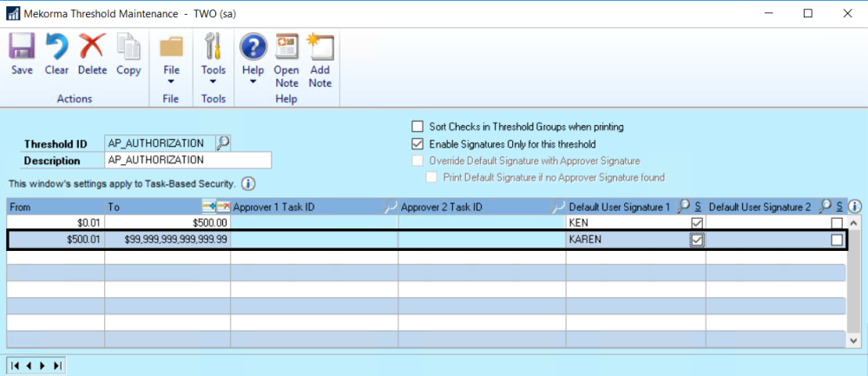Go to next record navigation button

click(x=43, y=366)
